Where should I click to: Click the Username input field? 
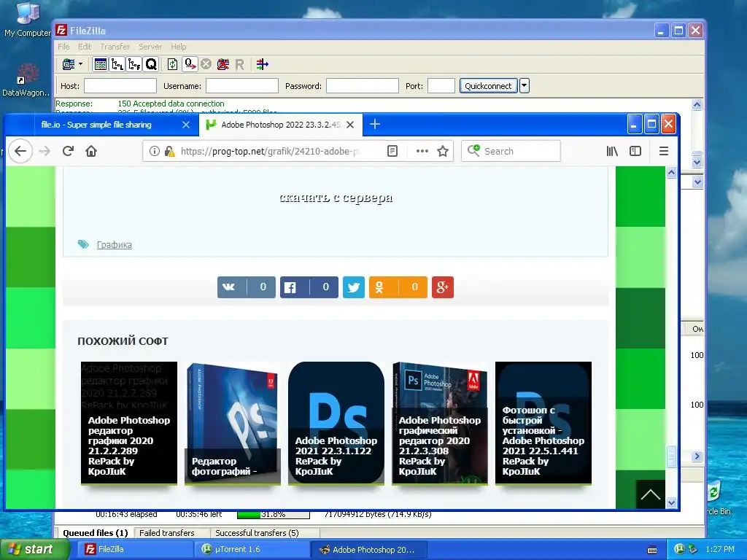242,86
